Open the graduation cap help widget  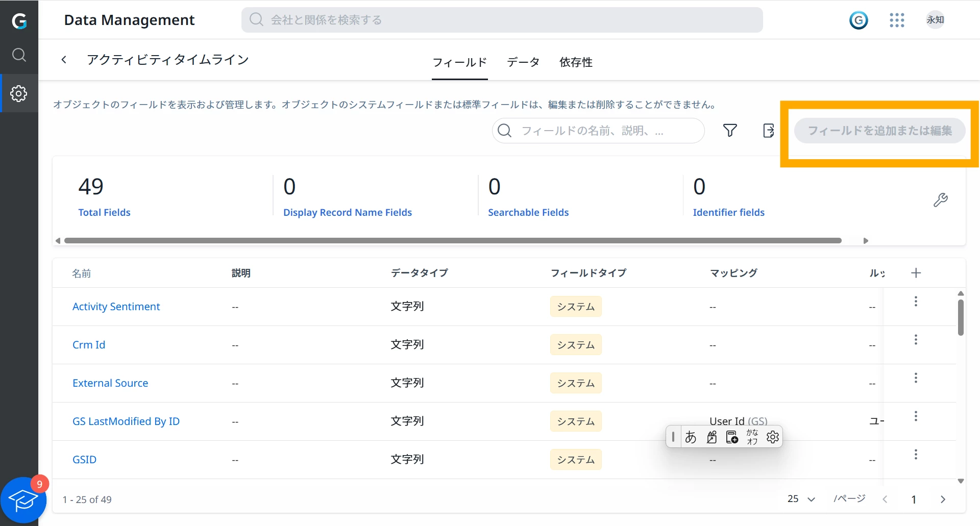pyautogui.click(x=23, y=500)
